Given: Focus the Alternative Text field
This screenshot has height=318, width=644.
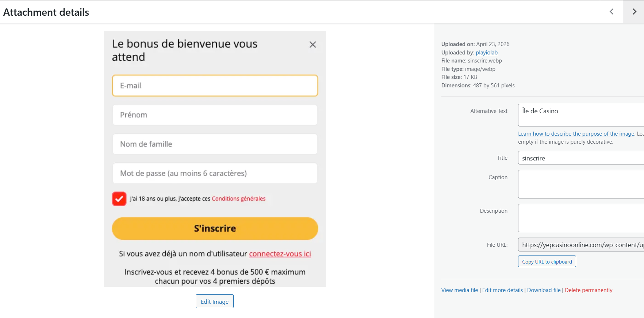Looking at the screenshot, I should point(580,115).
